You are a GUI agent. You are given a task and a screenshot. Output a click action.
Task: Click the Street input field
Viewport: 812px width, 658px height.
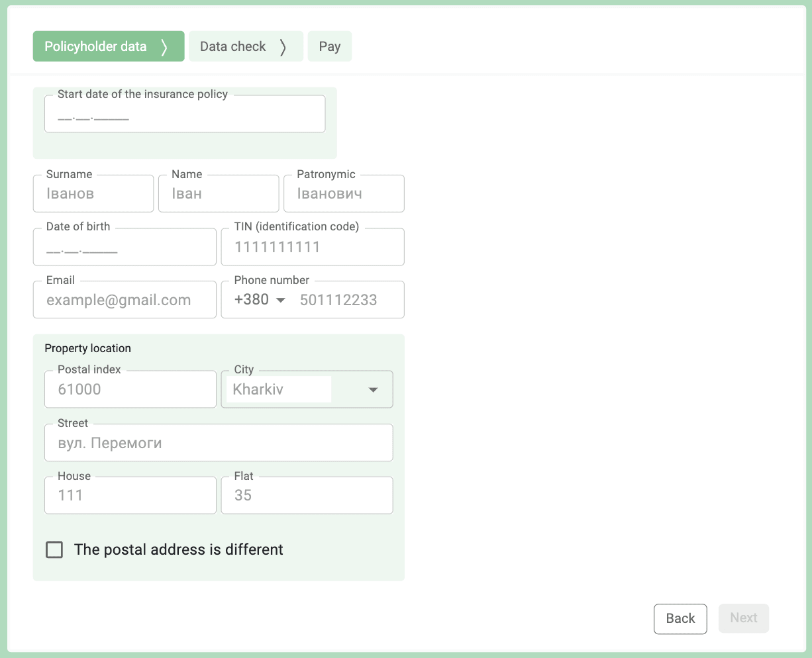coord(219,442)
